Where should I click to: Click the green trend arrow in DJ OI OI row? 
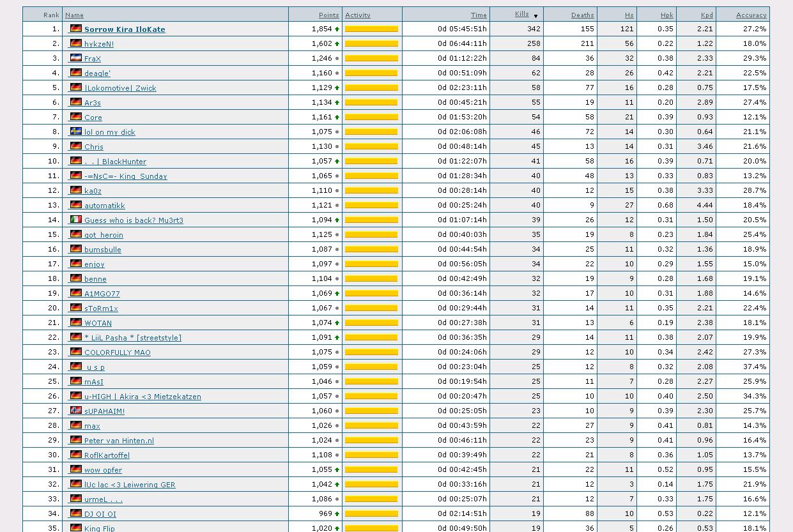coord(337,514)
